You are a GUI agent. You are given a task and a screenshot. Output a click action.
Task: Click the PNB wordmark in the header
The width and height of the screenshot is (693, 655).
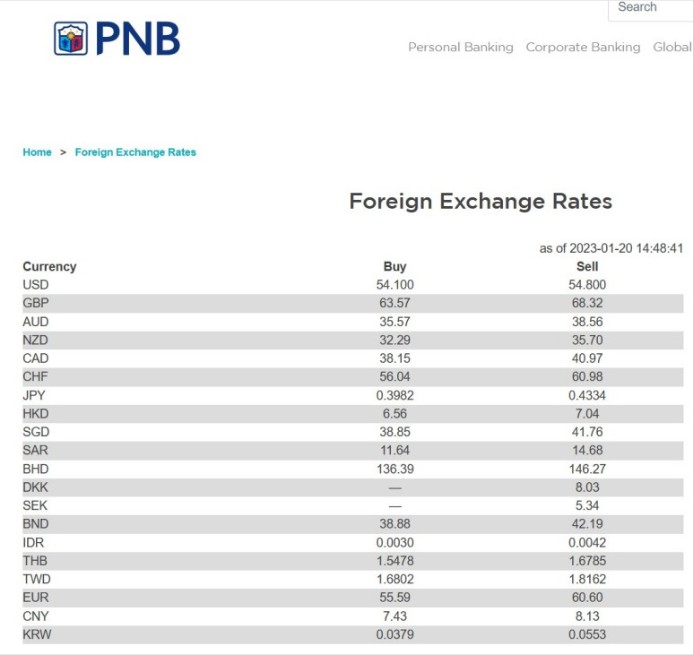tap(138, 39)
